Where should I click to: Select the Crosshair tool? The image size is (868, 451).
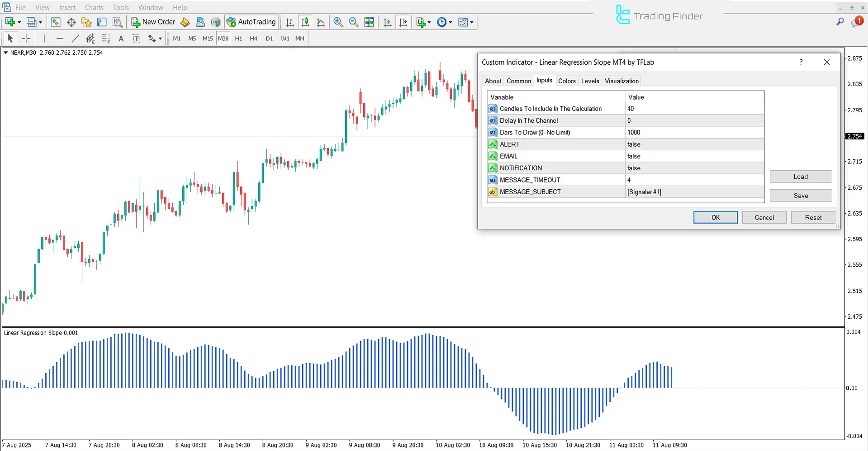[26, 38]
